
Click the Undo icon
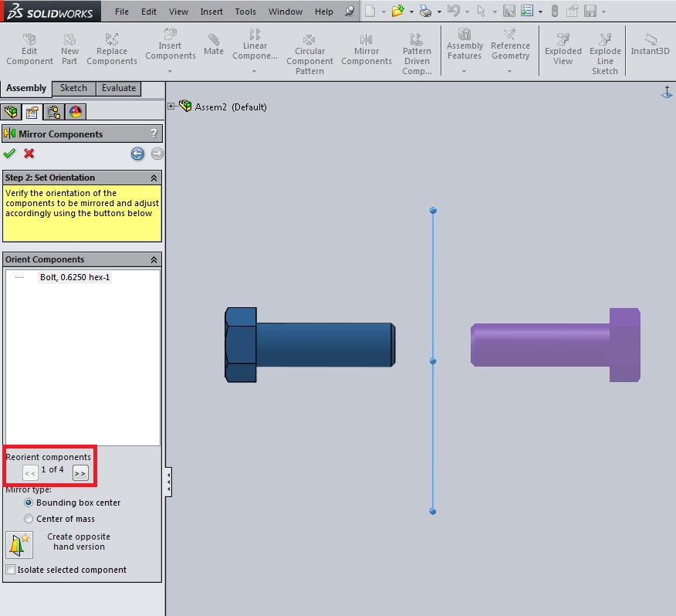453,11
